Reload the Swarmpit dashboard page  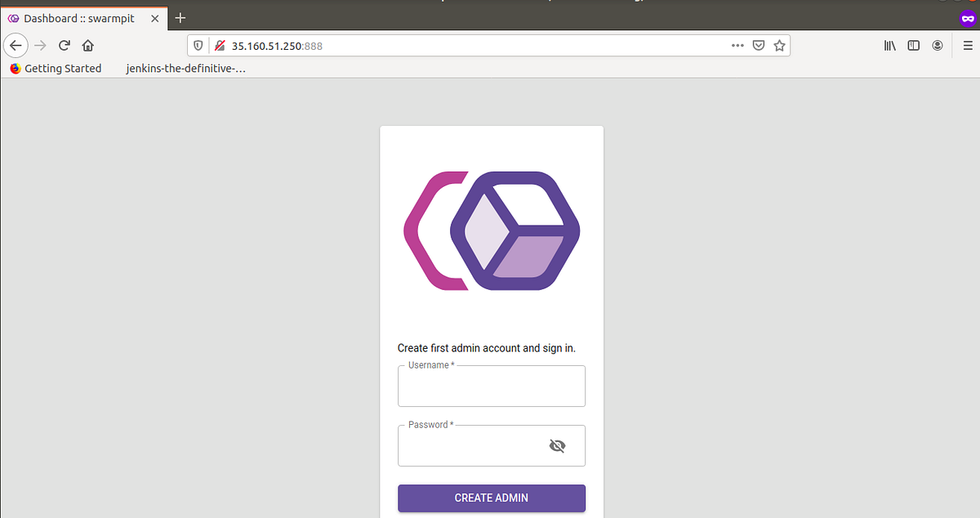(x=64, y=46)
